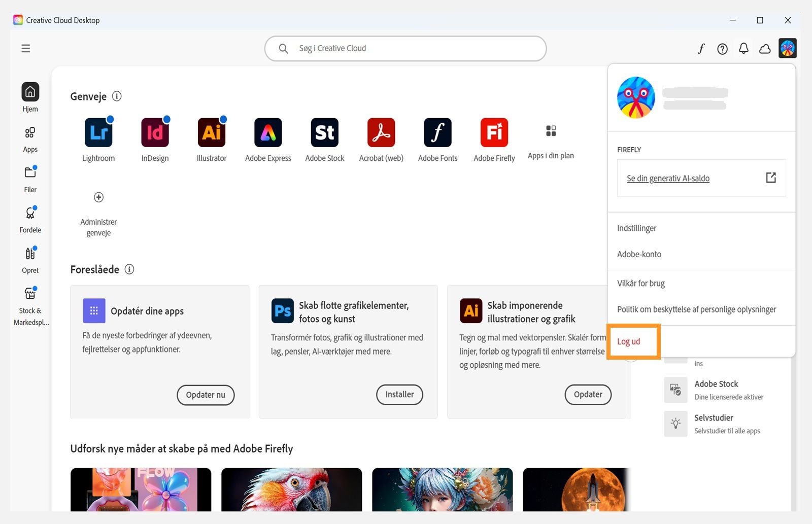Open fonts icon in top bar
Screen dimensions: 812x524
(x=701, y=49)
